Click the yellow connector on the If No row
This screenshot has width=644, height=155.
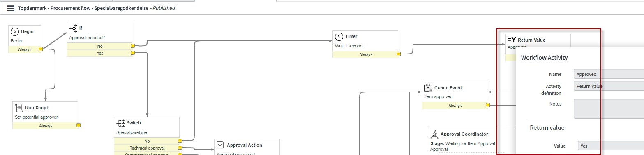tap(132, 46)
